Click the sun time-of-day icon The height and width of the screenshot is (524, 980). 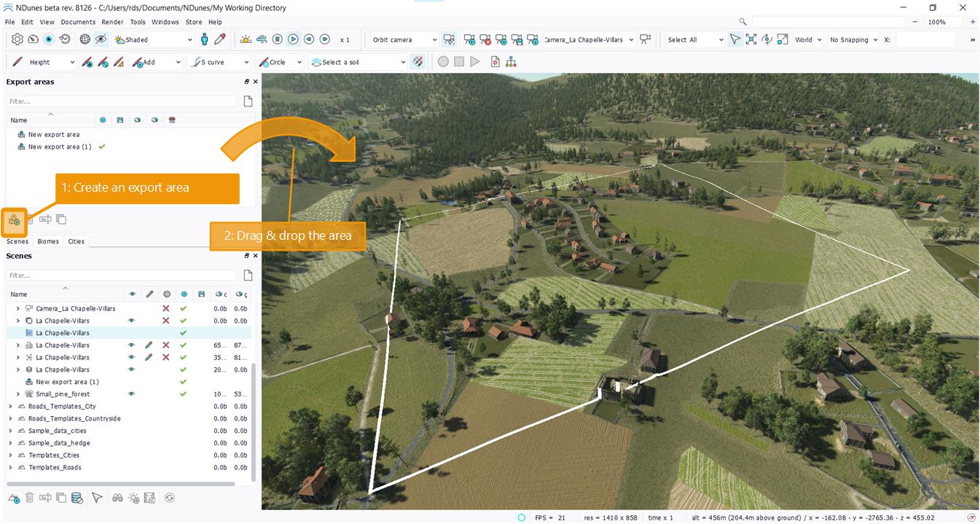[246, 40]
